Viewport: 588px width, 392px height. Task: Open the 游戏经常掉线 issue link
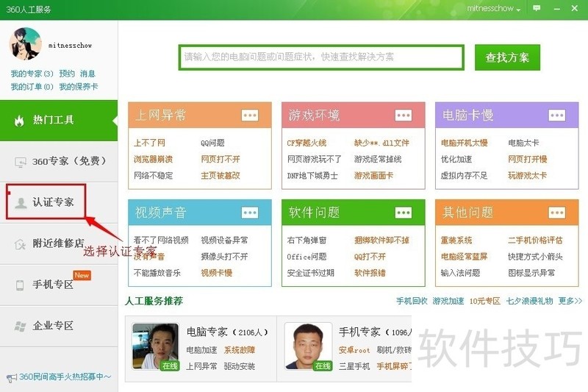coord(378,159)
